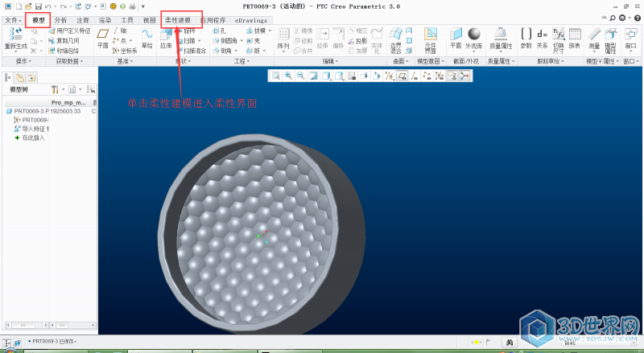This screenshot has height=353, width=644.
Task: Toggle datum plane display in graphics toolbar
Action: tap(402, 76)
